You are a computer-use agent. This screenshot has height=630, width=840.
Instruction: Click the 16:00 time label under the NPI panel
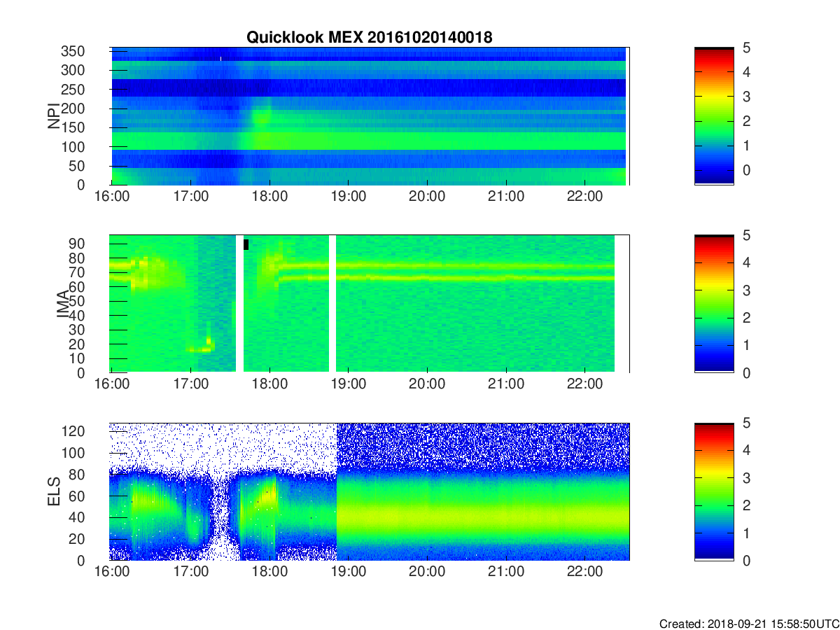tap(112, 197)
